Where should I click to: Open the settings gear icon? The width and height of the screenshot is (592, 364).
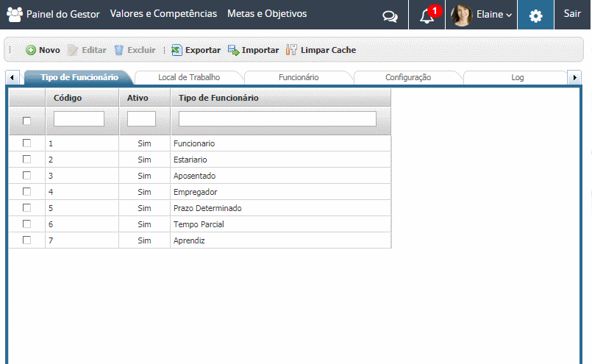click(x=536, y=15)
